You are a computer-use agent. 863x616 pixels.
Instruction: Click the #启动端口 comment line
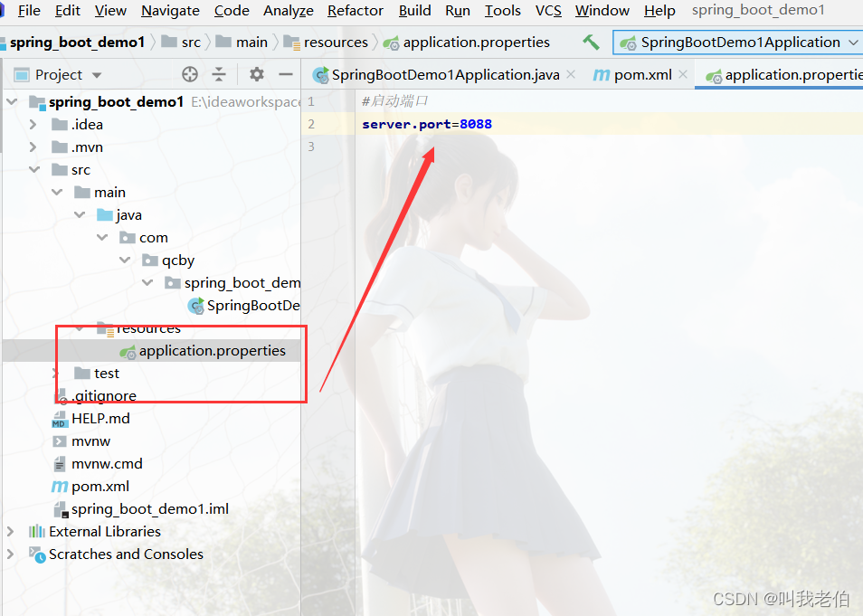point(394,101)
